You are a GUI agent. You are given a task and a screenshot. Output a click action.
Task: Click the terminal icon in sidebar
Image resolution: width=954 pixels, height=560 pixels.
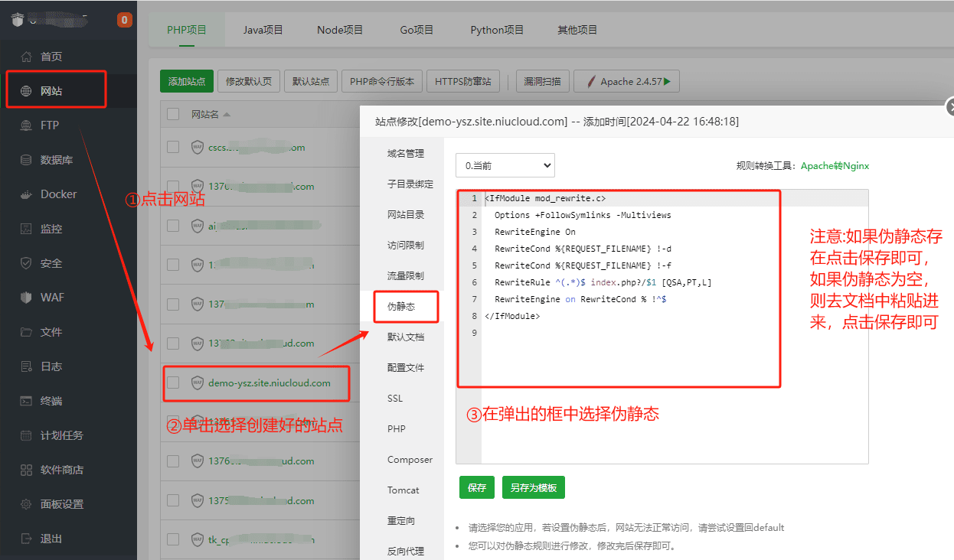[27, 401]
